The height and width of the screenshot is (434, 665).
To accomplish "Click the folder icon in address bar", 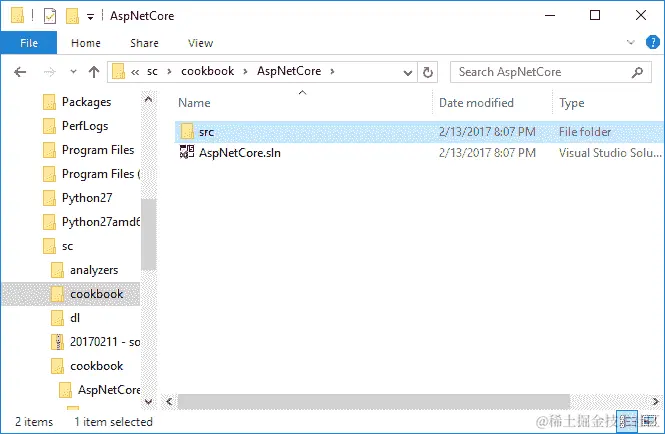I will pos(118,72).
